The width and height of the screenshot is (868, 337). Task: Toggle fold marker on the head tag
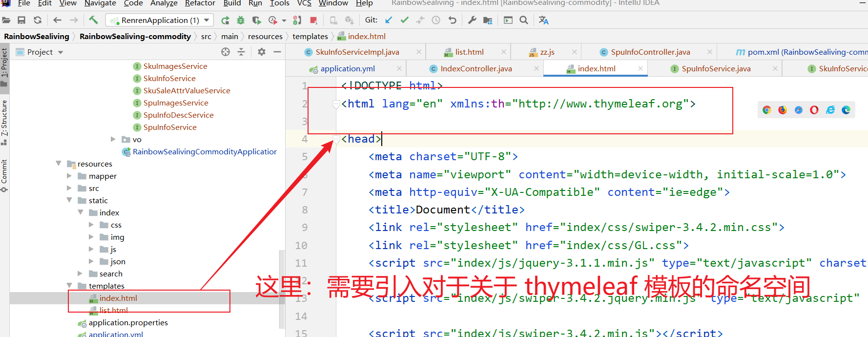pos(336,140)
